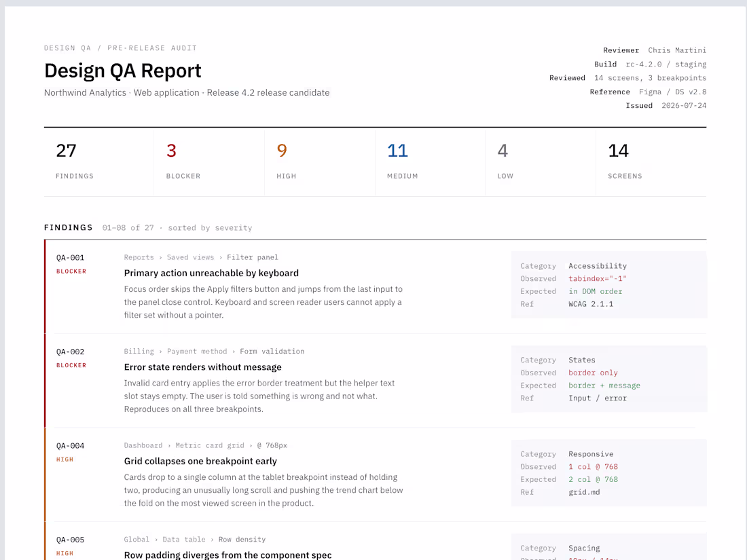Click expected value '2 col @ 768'
The image size is (747, 560).
click(x=593, y=479)
